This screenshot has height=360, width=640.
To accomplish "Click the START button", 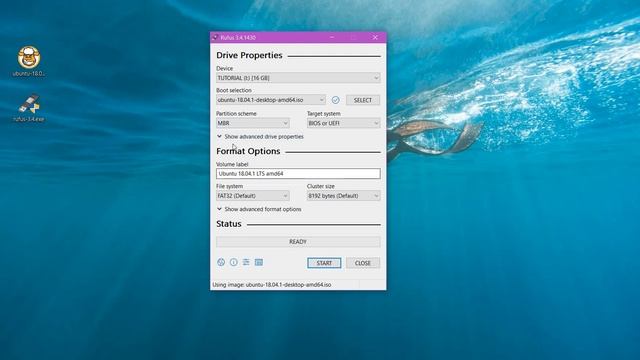I will [324, 263].
